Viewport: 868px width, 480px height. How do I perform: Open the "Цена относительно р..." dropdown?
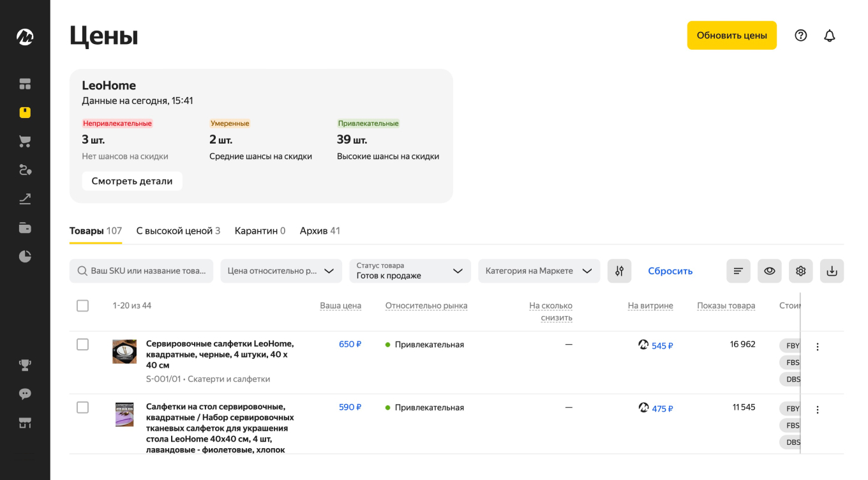(281, 271)
